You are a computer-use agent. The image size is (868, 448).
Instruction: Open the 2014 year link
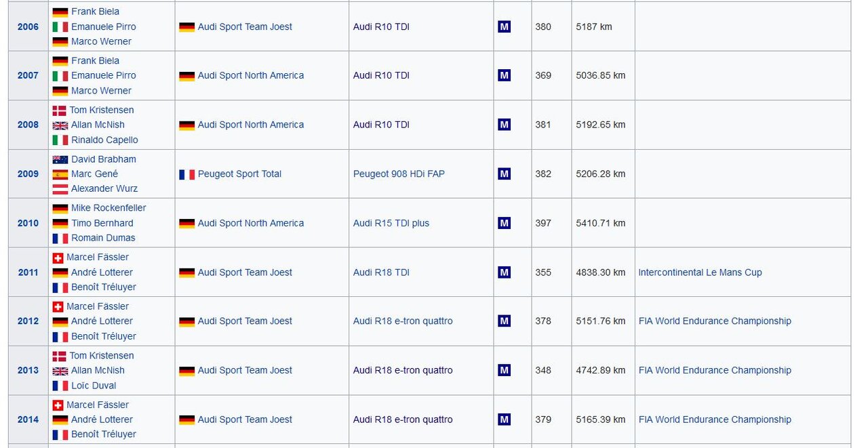point(28,420)
